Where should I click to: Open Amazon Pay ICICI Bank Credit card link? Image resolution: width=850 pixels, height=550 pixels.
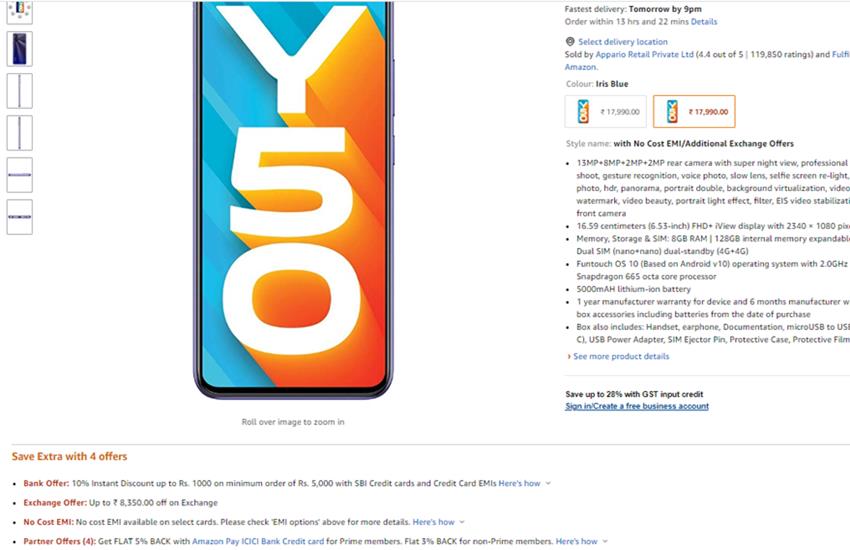tap(260, 541)
